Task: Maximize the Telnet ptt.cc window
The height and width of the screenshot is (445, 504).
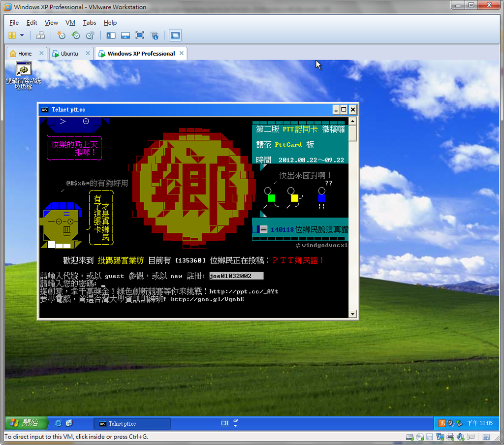Action: [x=344, y=110]
